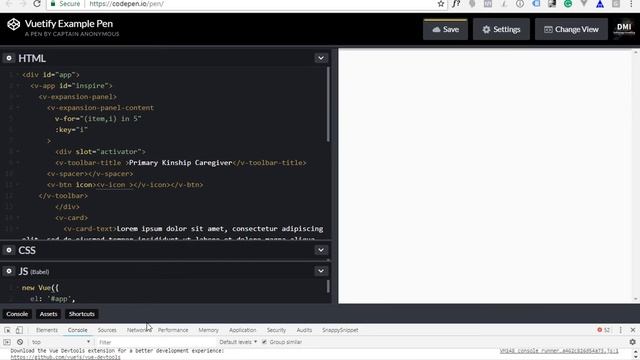Show the DevTools console sidebar
Screen dimensions: 640x360
click(7, 342)
